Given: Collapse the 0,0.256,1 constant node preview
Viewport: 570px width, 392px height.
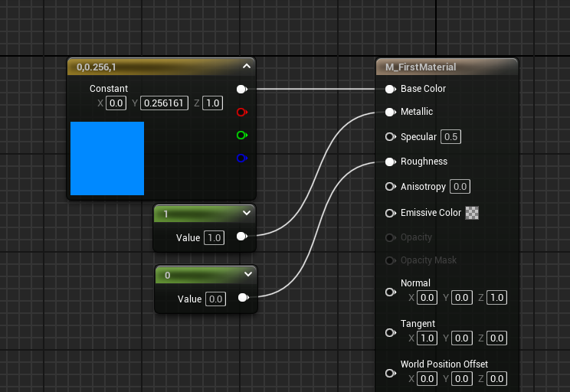Looking at the screenshot, I should click(247, 66).
